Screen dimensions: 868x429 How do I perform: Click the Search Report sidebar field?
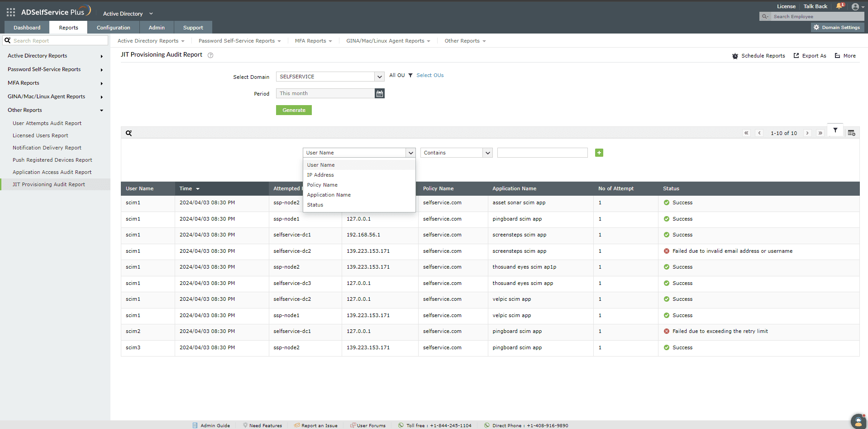(x=60, y=40)
